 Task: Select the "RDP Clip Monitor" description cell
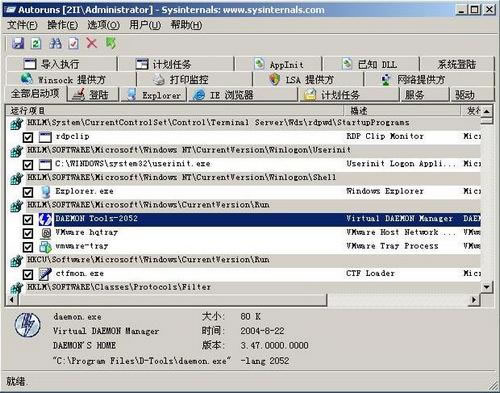(385, 136)
